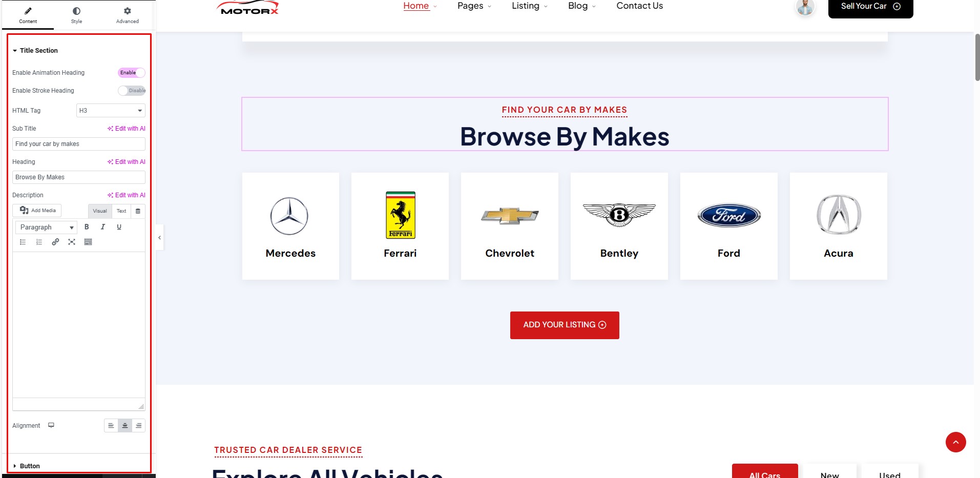Focus the Sub Title input field

(79, 144)
